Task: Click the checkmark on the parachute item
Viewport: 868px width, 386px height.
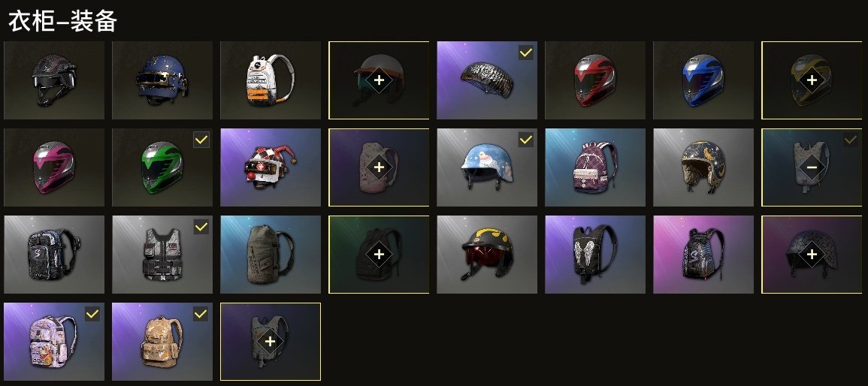Action: click(526, 53)
